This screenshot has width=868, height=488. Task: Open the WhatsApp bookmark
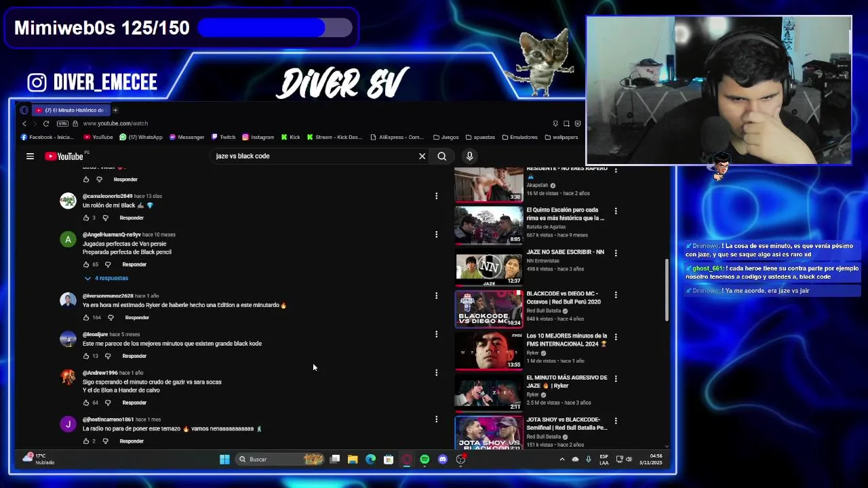coord(141,137)
